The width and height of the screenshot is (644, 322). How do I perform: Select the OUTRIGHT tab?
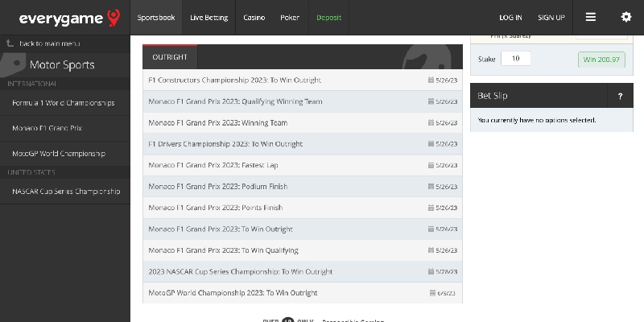(170, 57)
